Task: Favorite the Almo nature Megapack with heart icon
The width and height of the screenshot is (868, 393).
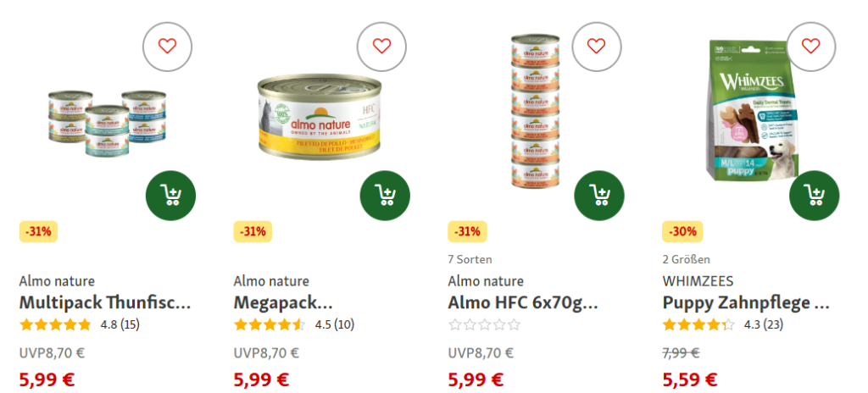Action: point(381,46)
